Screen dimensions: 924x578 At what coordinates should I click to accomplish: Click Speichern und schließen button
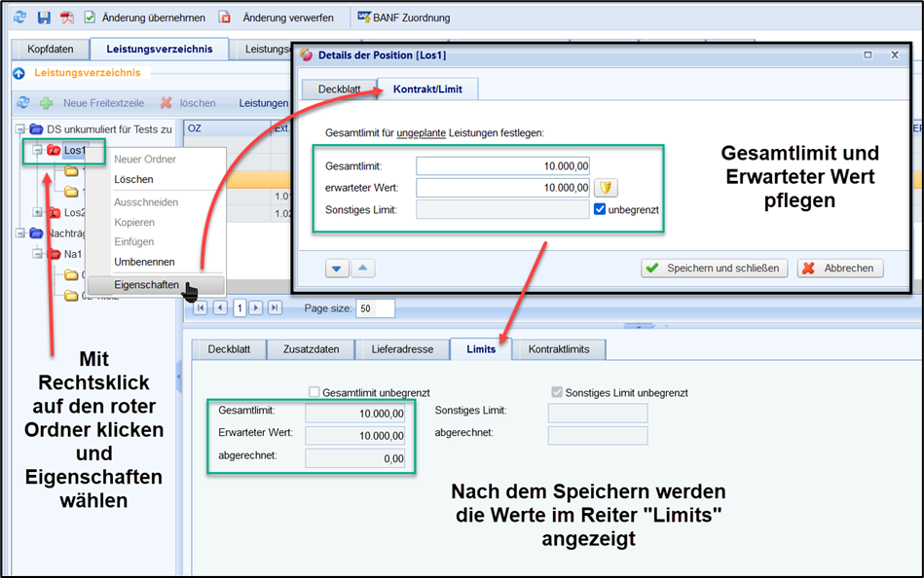point(715,269)
